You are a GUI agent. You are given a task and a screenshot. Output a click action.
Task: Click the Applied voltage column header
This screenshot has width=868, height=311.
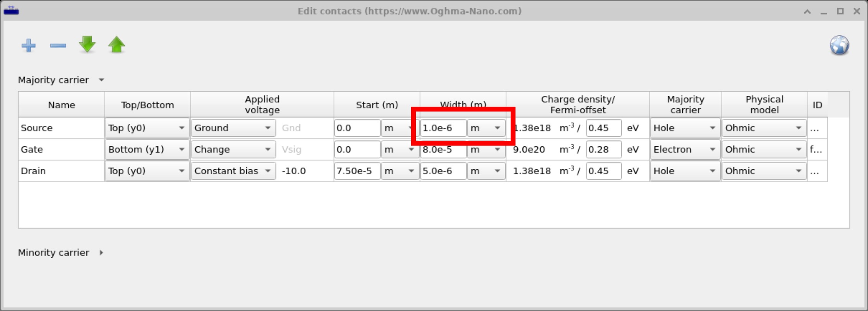pyautogui.click(x=262, y=105)
